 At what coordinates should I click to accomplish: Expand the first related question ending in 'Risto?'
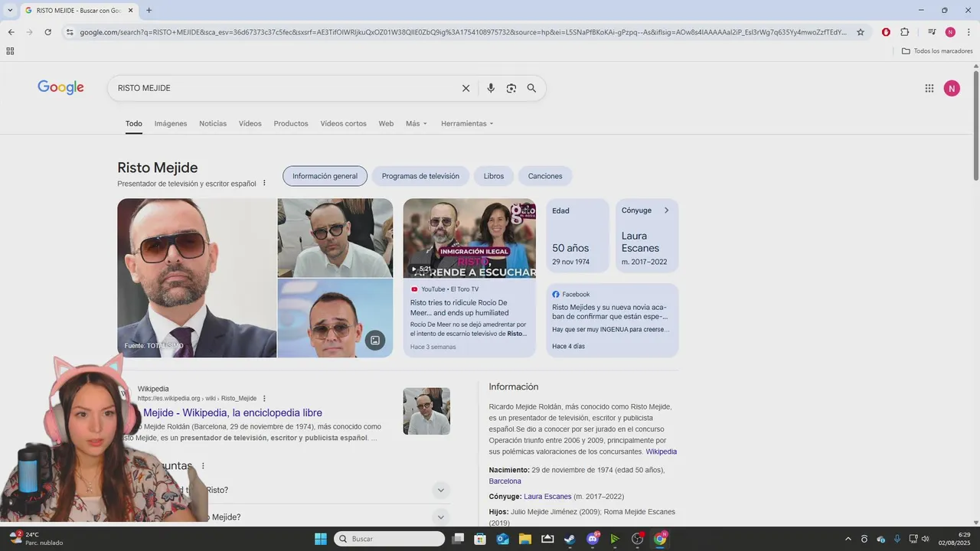[x=440, y=490]
